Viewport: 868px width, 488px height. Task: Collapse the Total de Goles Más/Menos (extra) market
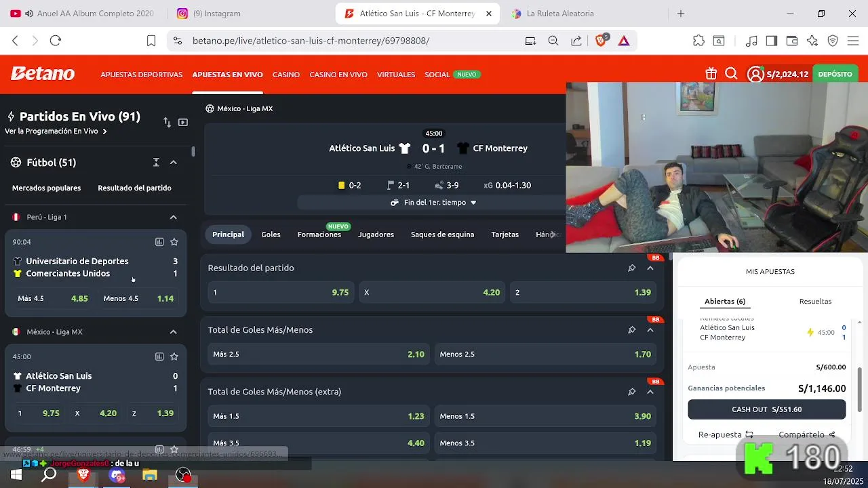(650, 392)
